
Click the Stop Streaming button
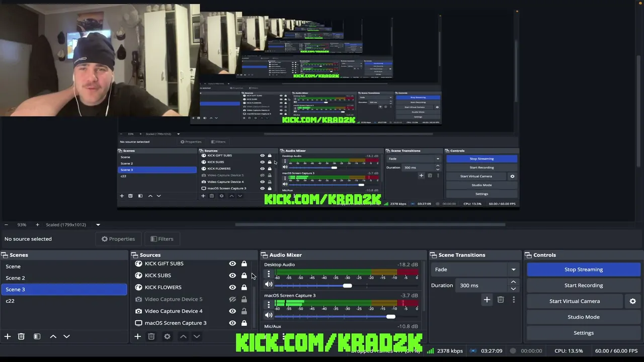coord(584,269)
